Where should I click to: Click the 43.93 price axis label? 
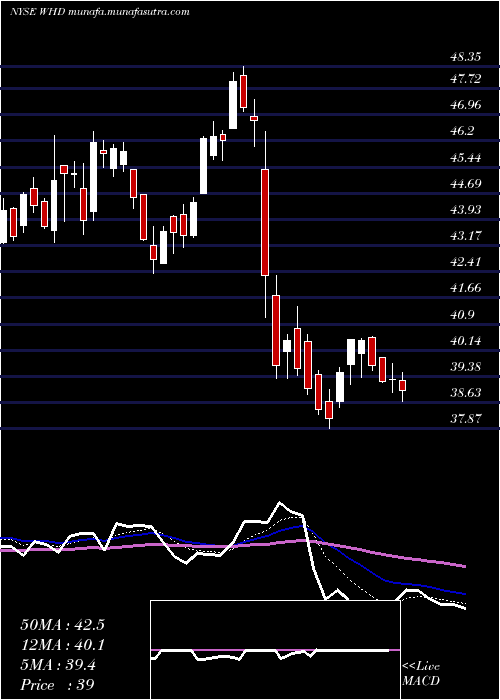pos(466,209)
